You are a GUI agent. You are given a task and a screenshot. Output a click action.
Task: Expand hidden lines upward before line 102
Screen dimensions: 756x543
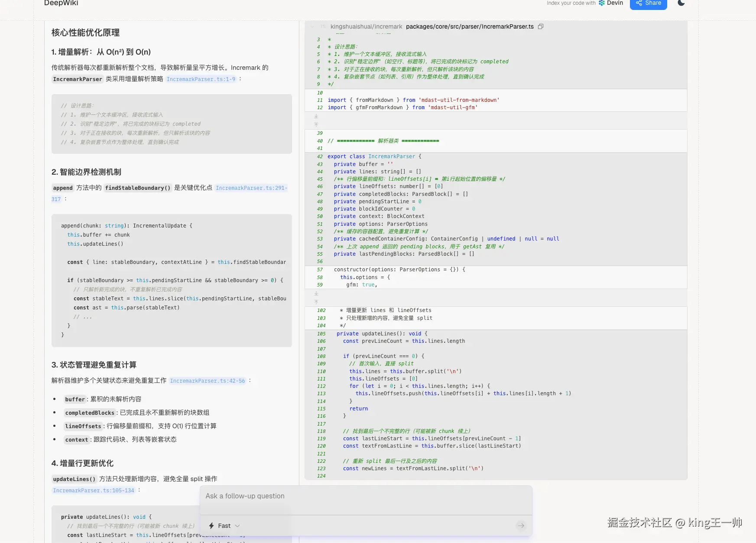tap(316, 302)
